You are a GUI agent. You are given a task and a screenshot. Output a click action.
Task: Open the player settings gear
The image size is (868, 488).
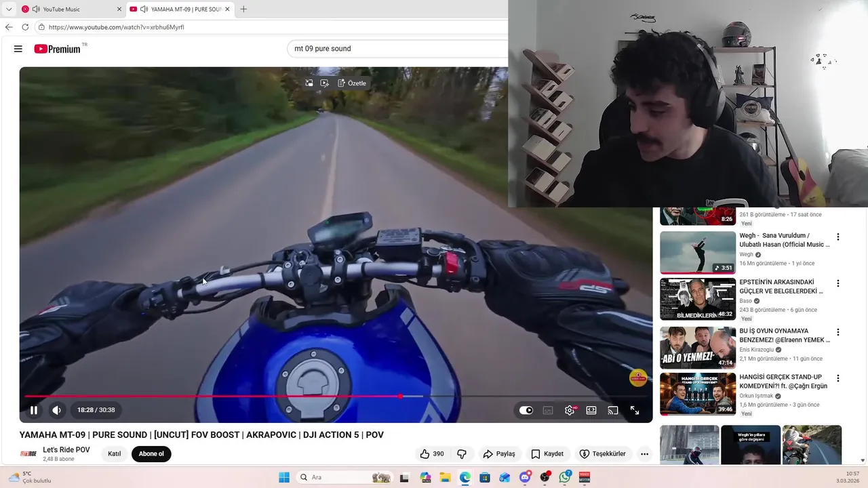[x=570, y=410]
